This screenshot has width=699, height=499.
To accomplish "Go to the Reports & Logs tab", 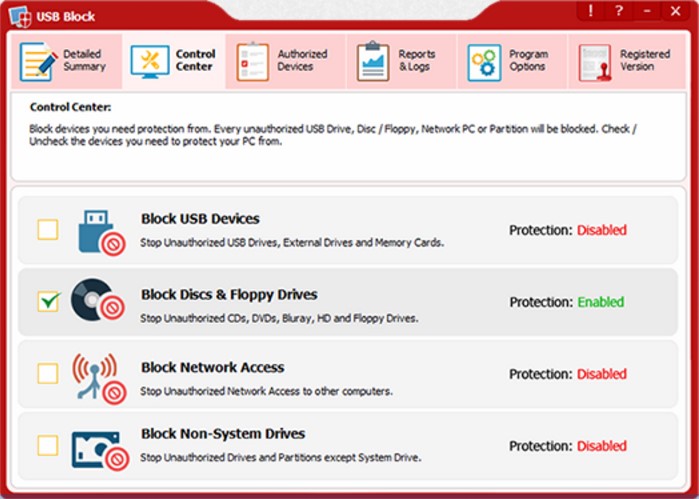I will click(x=402, y=61).
